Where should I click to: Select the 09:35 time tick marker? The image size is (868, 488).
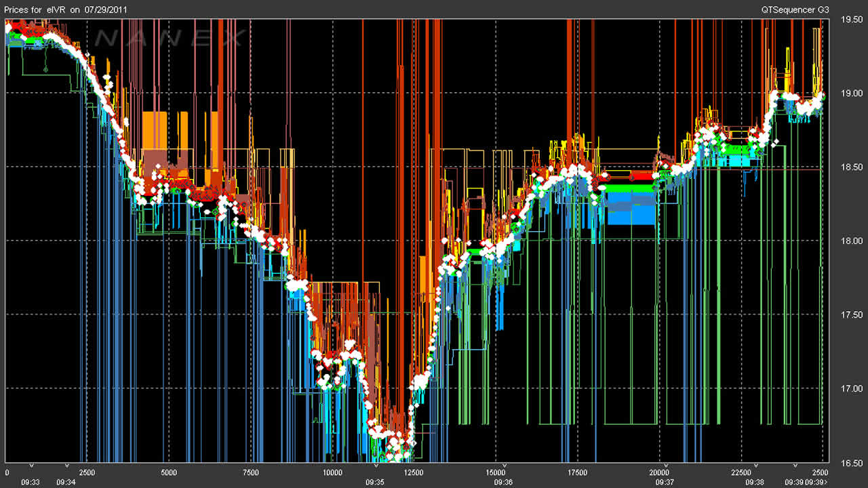(375, 465)
